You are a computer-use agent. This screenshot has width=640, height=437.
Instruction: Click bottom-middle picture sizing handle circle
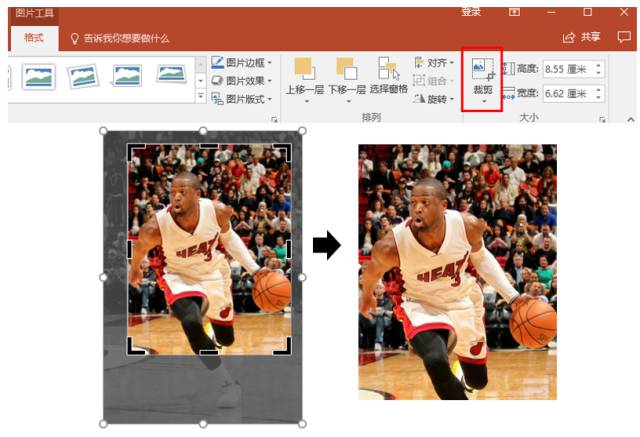pyautogui.click(x=203, y=424)
